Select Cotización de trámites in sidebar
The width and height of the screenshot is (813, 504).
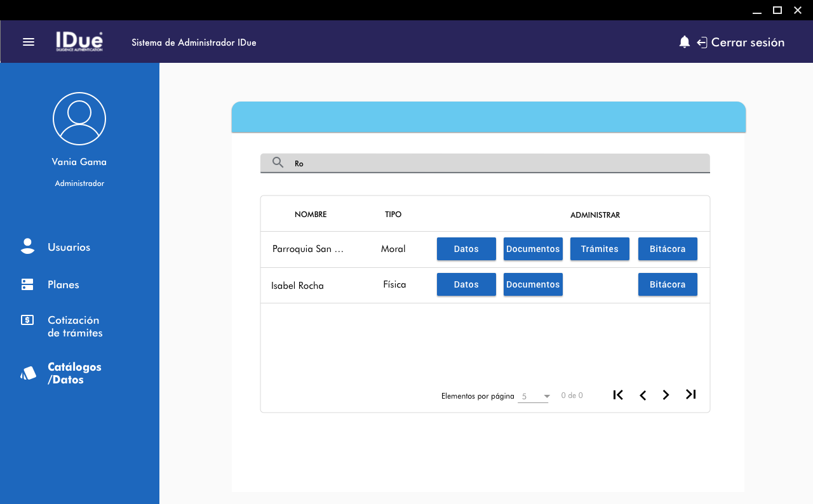pyautogui.click(x=74, y=326)
